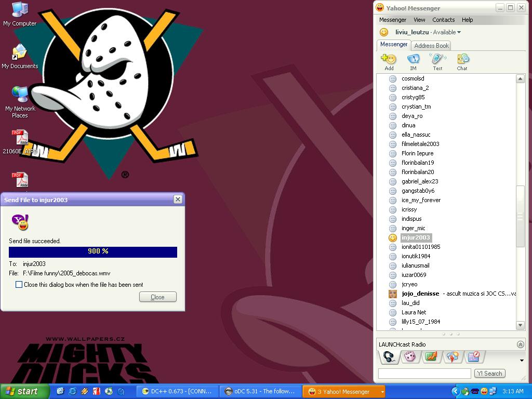Switch to the Address Book tab
Image resolution: width=532 pixels, height=399 pixels.
tap(431, 46)
